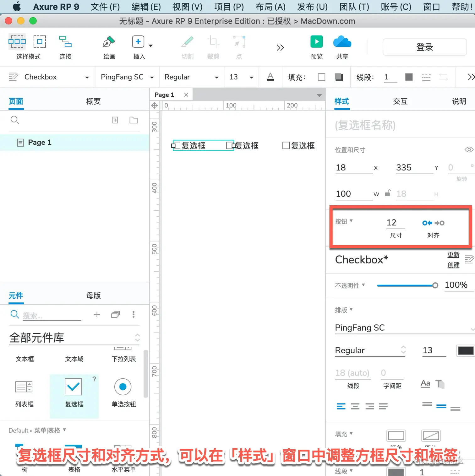Select the contained selection mode icon
The height and width of the screenshot is (476, 475).
[40, 41]
